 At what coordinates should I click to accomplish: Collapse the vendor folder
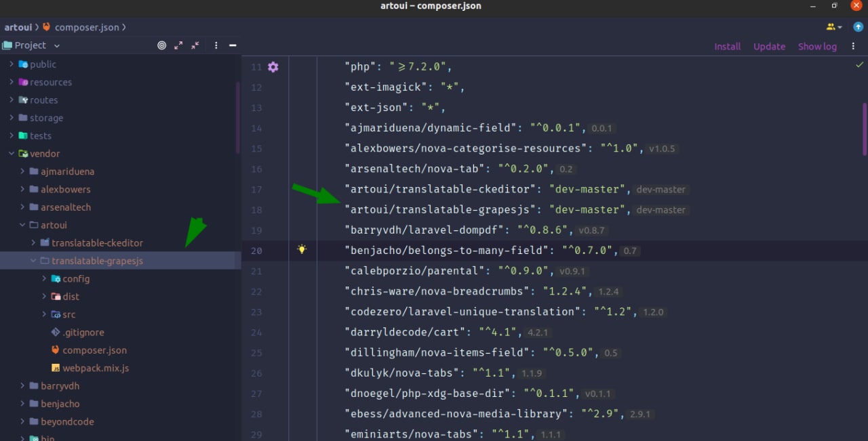(x=12, y=154)
